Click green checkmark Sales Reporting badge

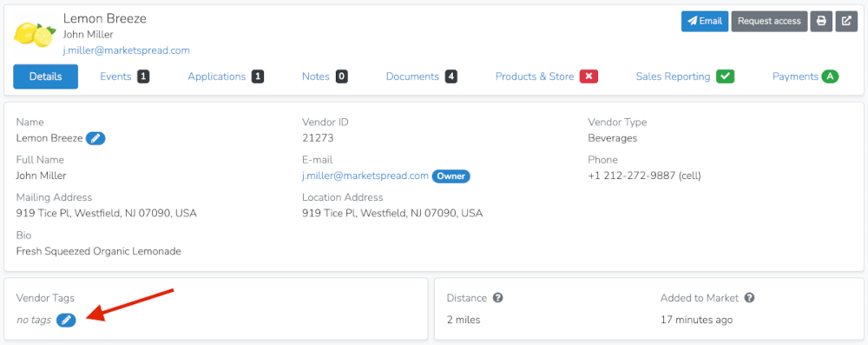coord(725,76)
